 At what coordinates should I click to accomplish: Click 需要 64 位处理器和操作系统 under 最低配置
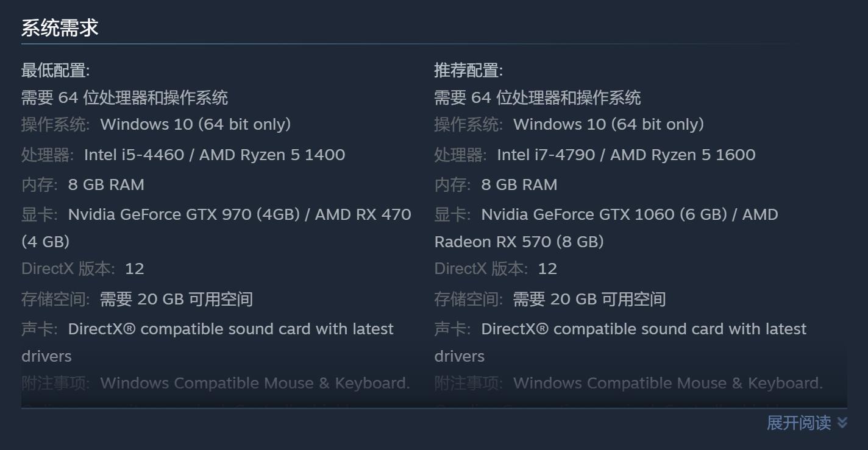tap(124, 97)
